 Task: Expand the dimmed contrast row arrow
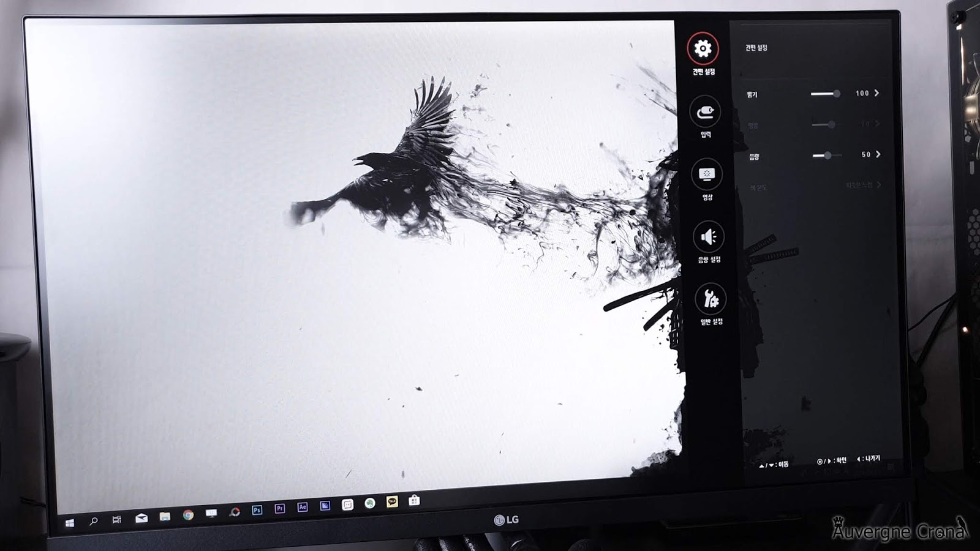(x=878, y=124)
